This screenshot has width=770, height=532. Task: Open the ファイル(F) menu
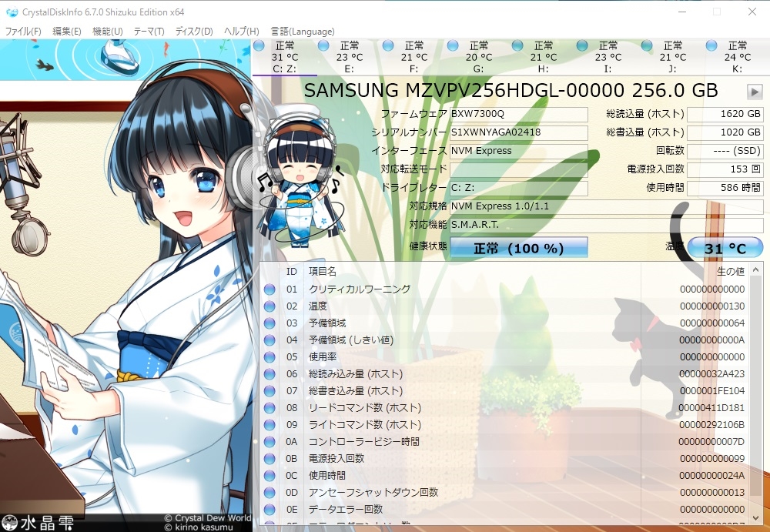pos(23,32)
